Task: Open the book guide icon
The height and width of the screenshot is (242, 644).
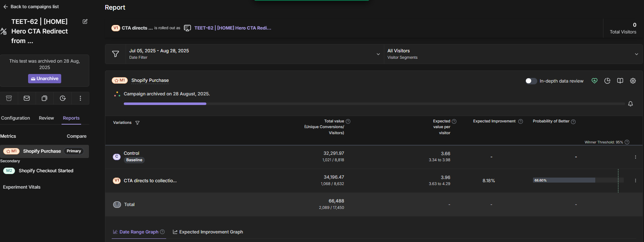Action: [620, 81]
